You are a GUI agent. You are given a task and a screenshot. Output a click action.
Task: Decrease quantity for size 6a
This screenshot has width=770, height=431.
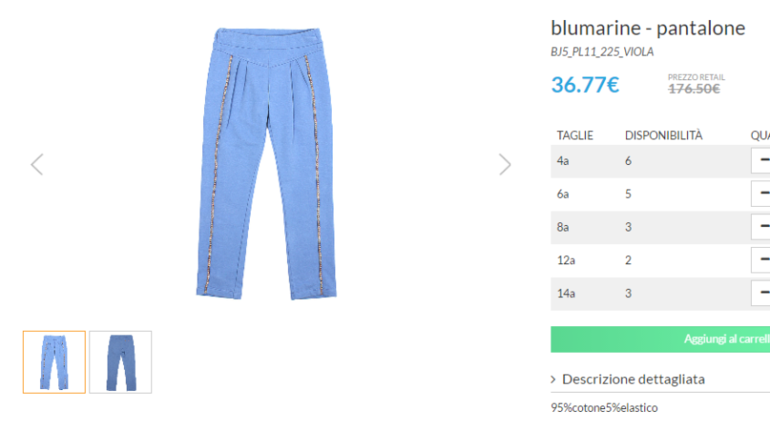(761, 193)
